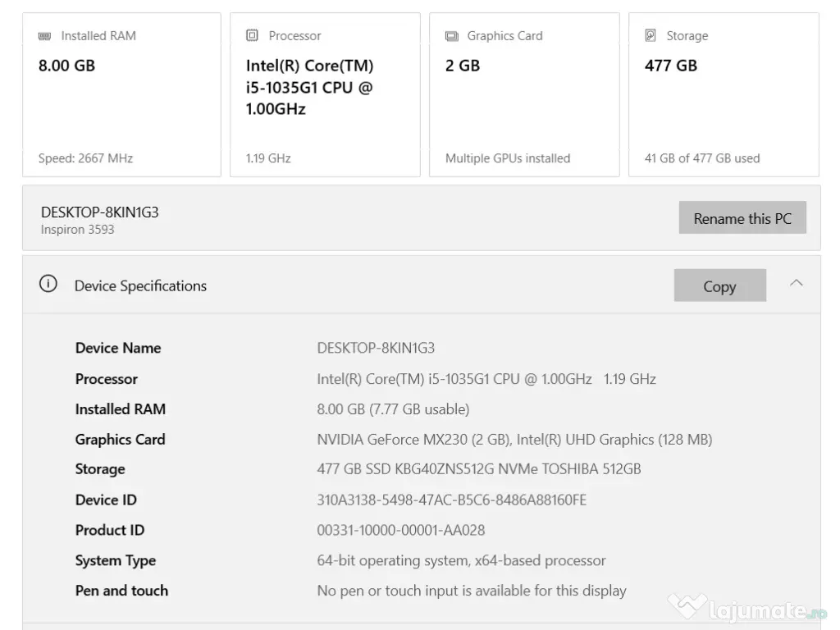Collapse the Device Specifications section chevron
Viewport: 840px width, 630px height.
click(796, 283)
